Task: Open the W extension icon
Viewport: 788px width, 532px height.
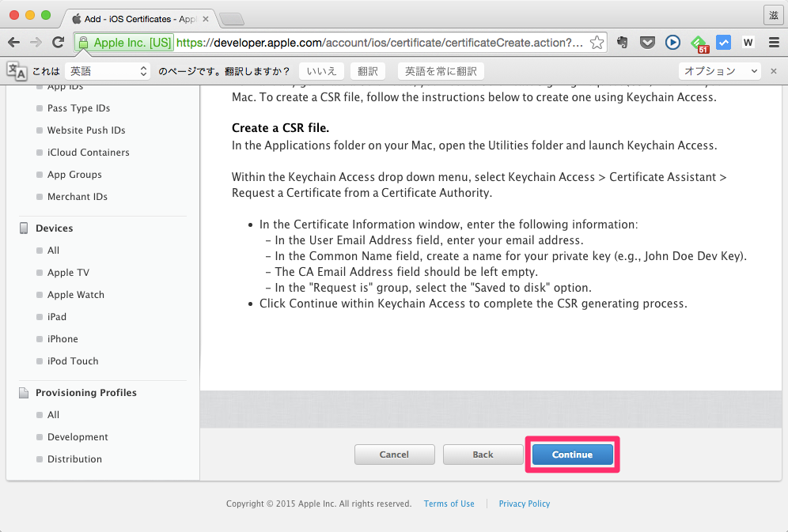Action: click(748, 43)
